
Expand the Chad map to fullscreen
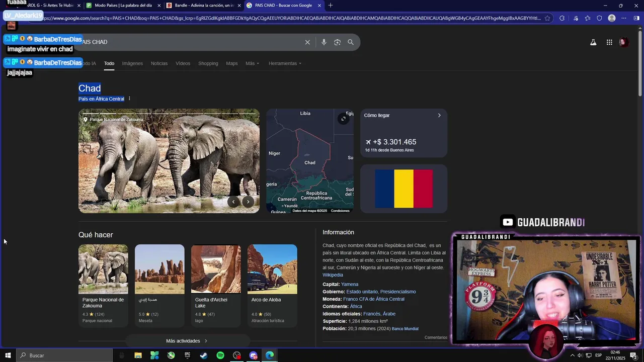click(343, 119)
